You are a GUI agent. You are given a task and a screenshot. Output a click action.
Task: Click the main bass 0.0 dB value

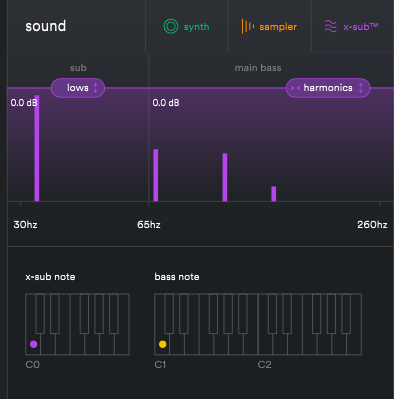click(x=166, y=103)
